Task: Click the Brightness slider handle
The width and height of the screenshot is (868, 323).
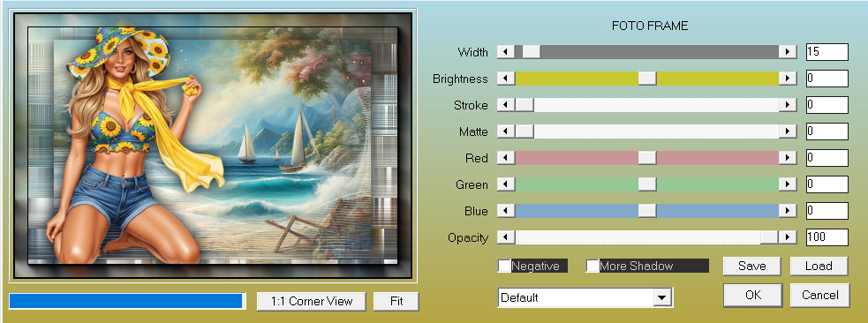Action: click(647, 79)
